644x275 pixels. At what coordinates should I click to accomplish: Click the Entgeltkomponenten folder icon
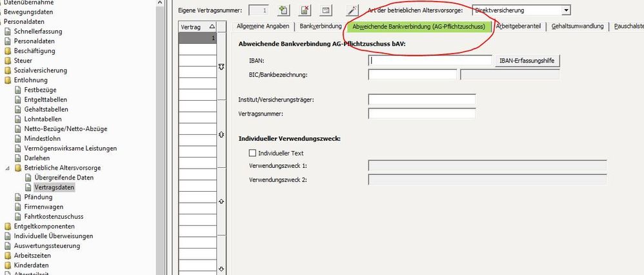pos(7,227)
